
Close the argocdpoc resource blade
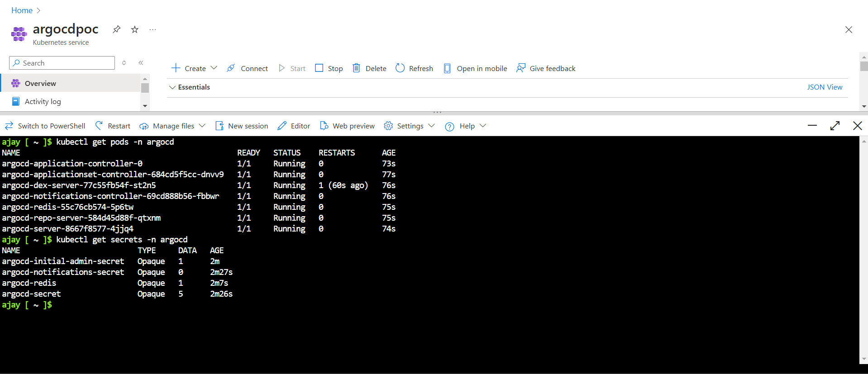pos(849,30)
